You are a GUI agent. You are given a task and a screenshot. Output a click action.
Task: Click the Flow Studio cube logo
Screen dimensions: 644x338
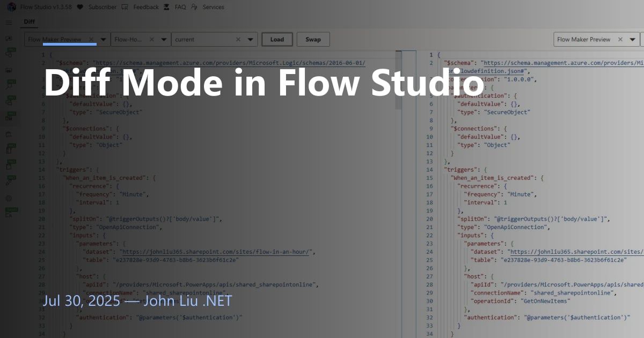11,8
